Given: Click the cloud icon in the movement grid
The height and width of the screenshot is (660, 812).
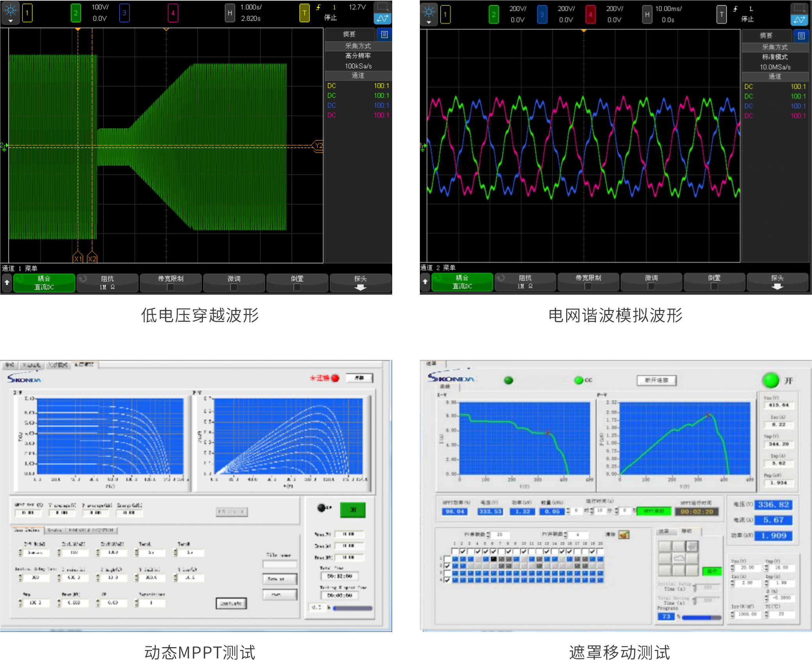Looking at the screenshot, I should click(x=679, y=558).
